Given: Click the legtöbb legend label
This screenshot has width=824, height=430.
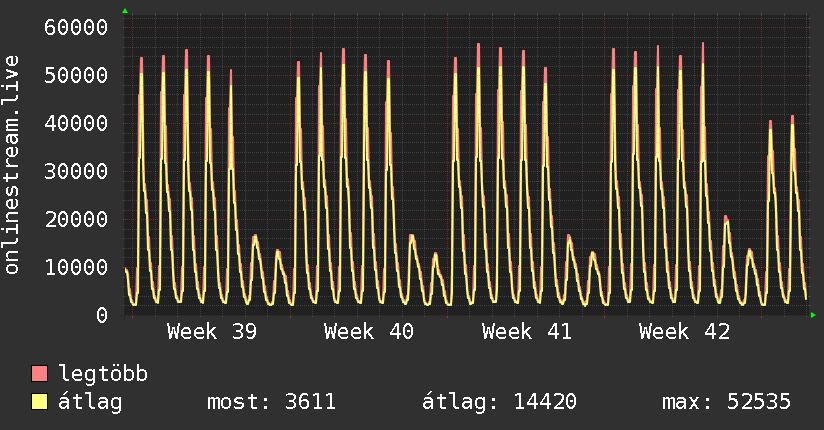Looking at the screenshot, I should [104, 375].
